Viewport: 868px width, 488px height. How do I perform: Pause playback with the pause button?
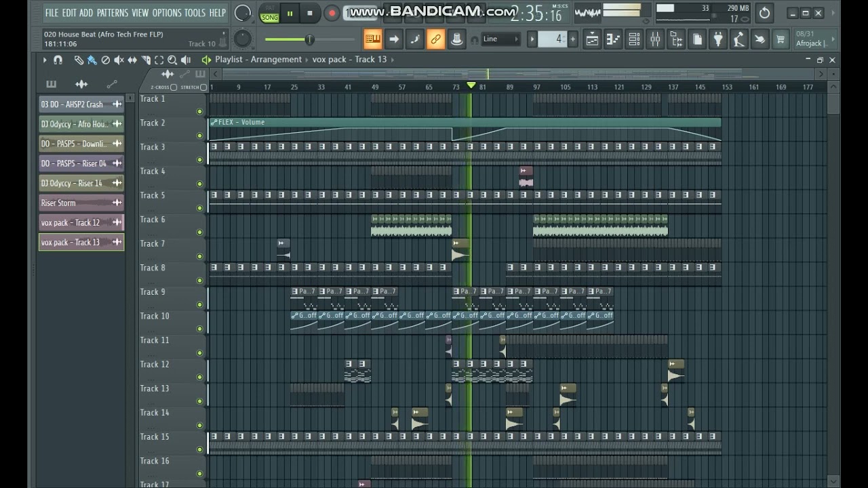(290, 13)
